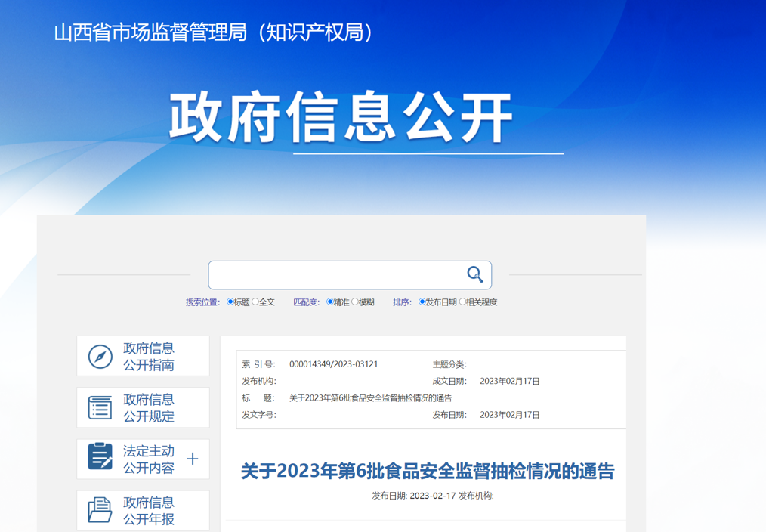
Task: Expand 法定主动公开内容 with the plus sign
Action: click(x=193, y=459)
